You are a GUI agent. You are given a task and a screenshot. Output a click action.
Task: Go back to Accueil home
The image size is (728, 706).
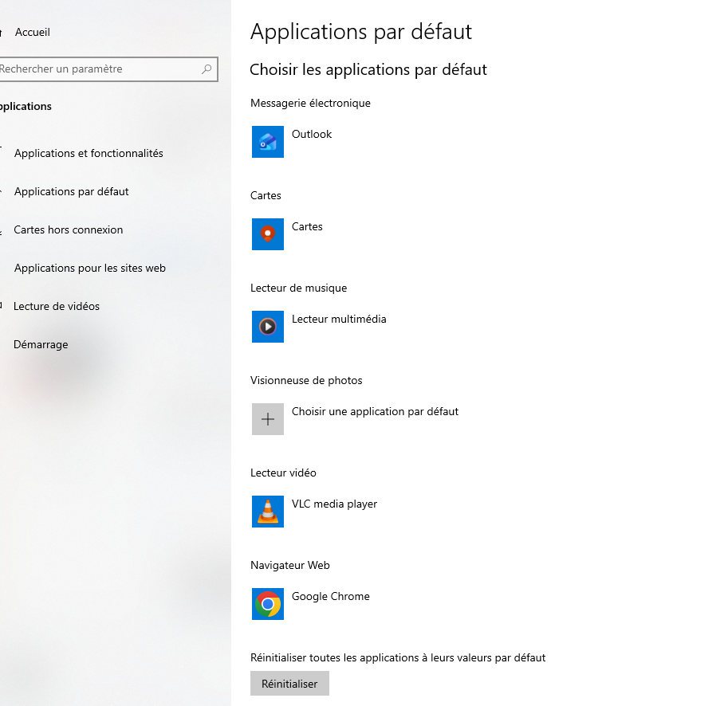click(32, 32)
